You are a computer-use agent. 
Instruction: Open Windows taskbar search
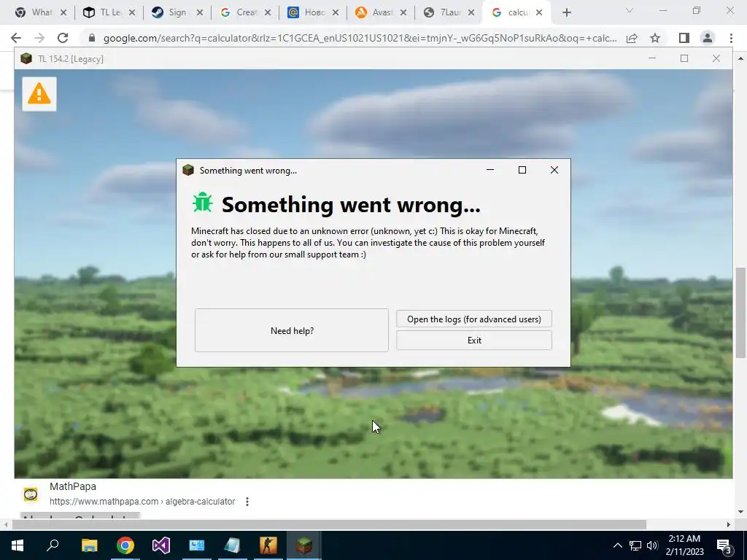[53, 545]
